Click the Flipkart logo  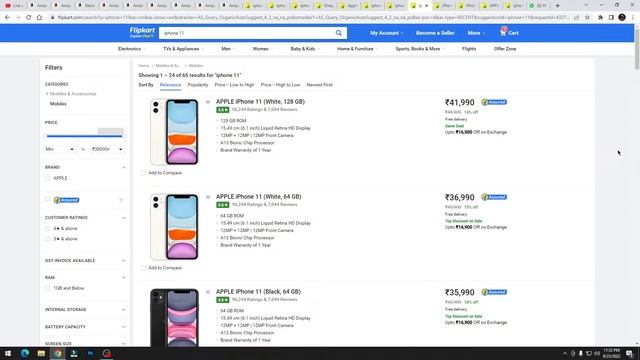[x=142, y=32]
